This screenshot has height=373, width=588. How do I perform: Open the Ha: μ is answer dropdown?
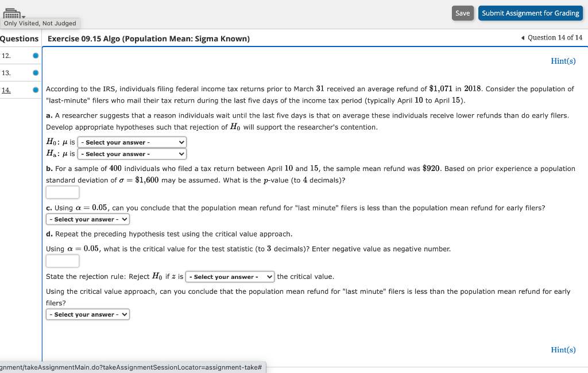tap(131, 154)
